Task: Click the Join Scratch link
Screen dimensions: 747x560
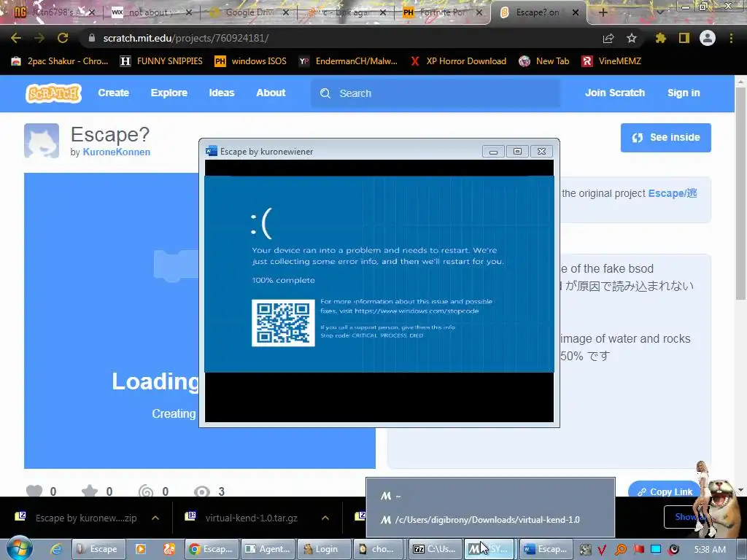Action: pos(614,93)
